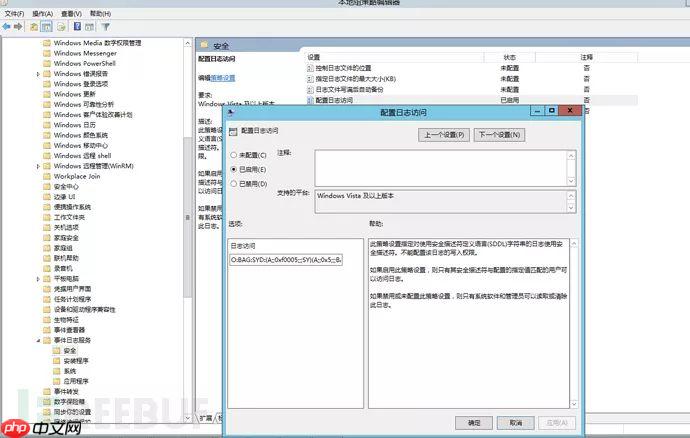
Task: Click the 安全 subfolder icon in tree
Action: [57, 351]
